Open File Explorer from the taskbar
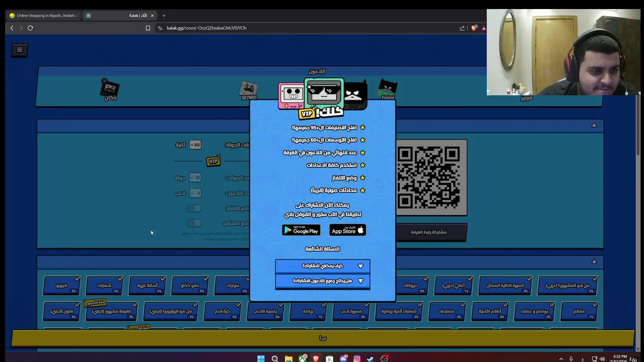The image size is (644, 362). coord(288,358)
